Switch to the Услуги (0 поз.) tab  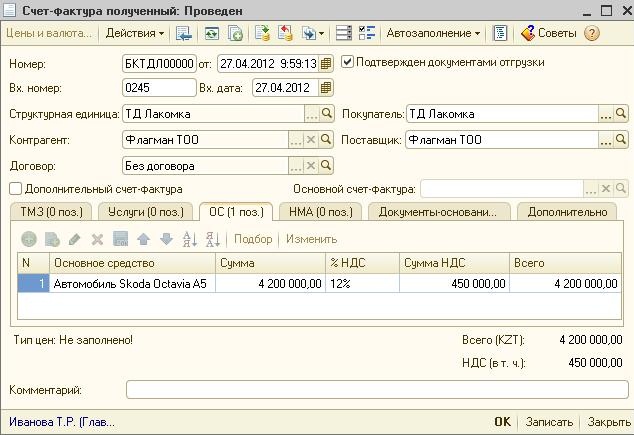[145, 211]
